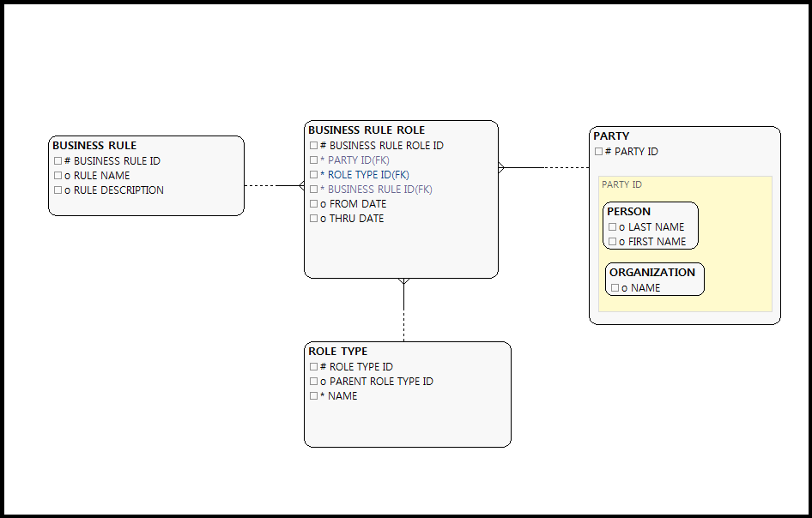
Task: Check the box next to ORGANIZATION's NAME attribute
Action: pos(615,288)
